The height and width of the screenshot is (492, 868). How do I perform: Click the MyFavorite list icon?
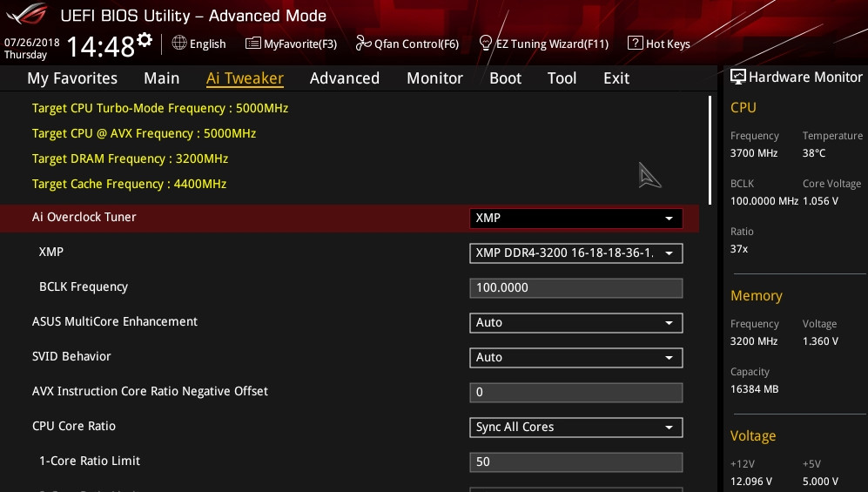[253, 43]
